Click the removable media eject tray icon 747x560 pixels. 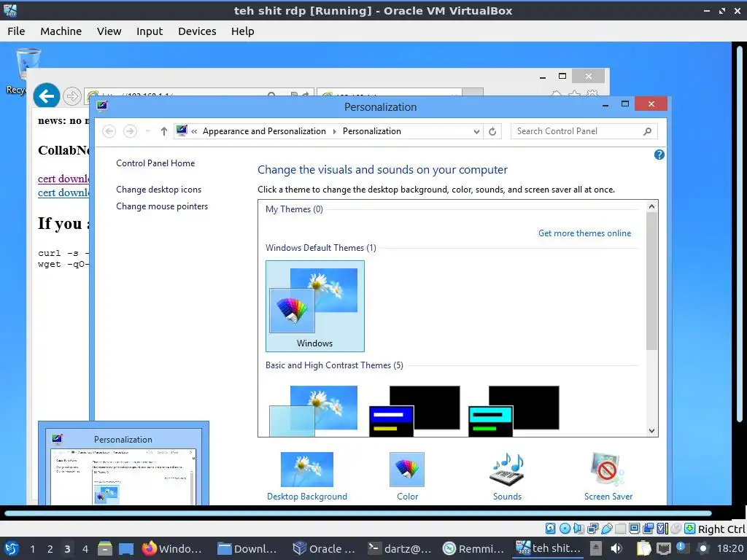(x=595, y=548)
